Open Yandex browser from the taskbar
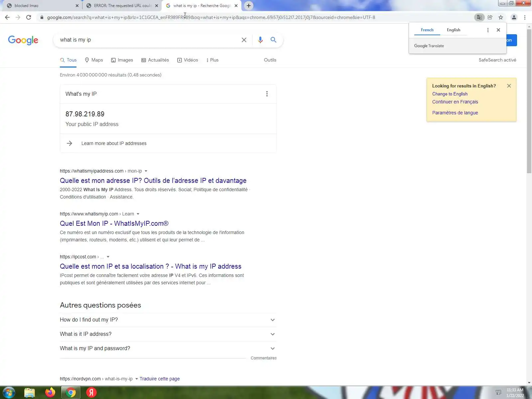 pos(91,393)
